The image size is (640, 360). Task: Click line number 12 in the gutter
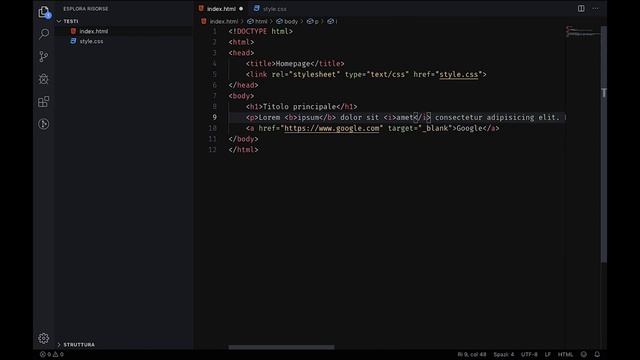click(x=212, y=149)
